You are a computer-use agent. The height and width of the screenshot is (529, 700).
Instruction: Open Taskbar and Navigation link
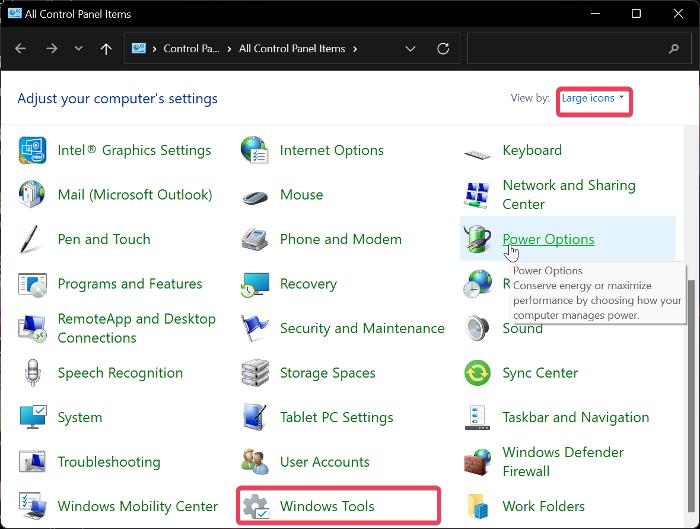575,417
